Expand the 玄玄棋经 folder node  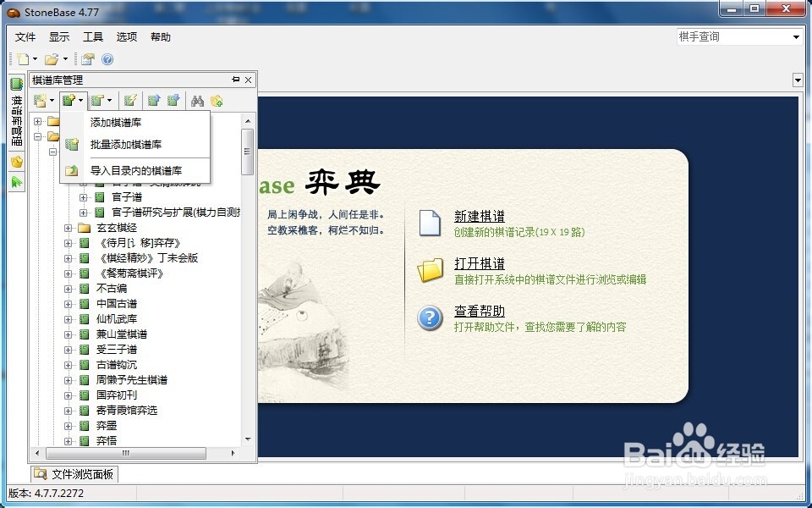coord(68,228)
